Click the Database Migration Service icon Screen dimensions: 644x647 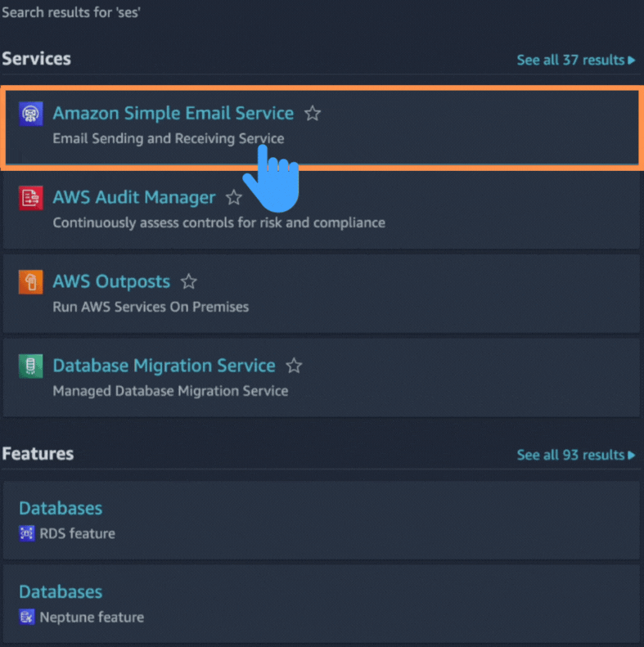[30, 366]
